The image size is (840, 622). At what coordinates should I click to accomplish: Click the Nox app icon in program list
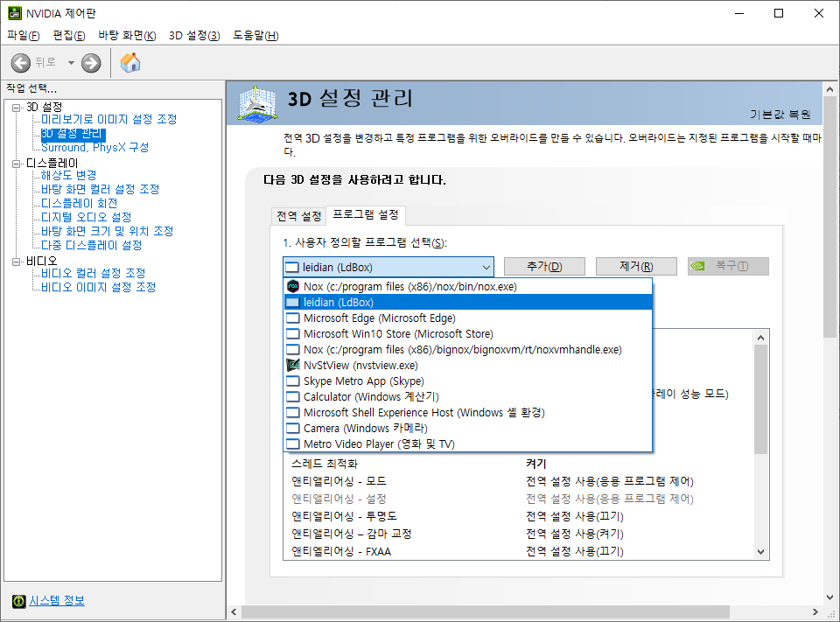(x=293, y=287)
